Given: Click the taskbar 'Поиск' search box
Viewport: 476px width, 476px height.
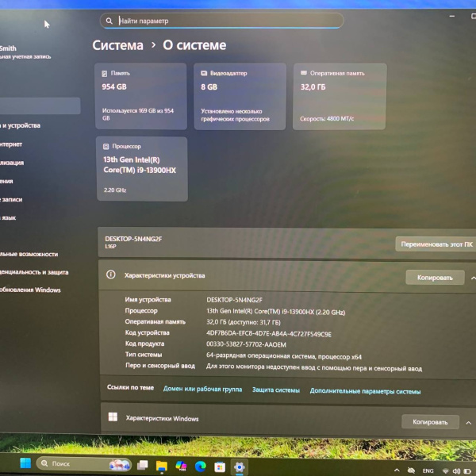Looking at the screenshot, I should [84, 464].
